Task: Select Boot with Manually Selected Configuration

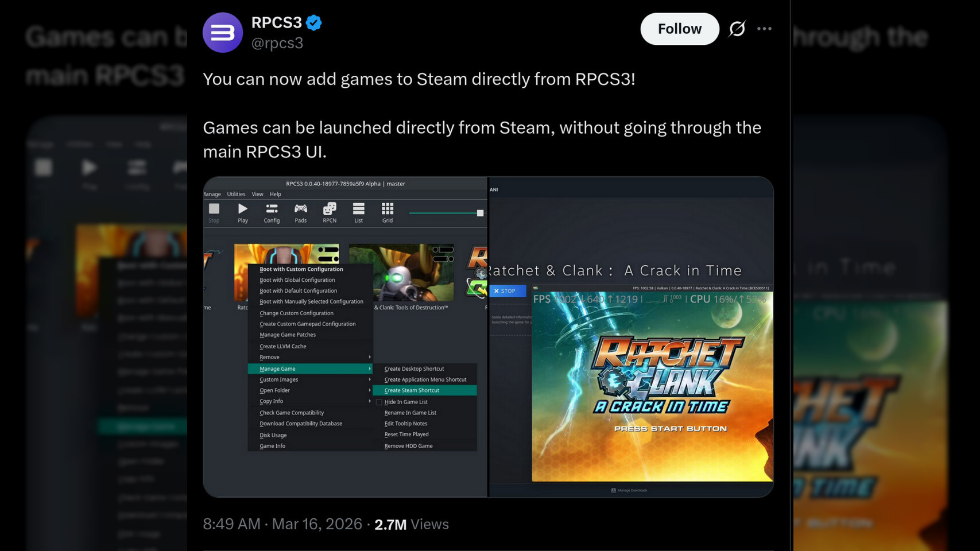Action: pyautogui.click(x=310, y=302)
